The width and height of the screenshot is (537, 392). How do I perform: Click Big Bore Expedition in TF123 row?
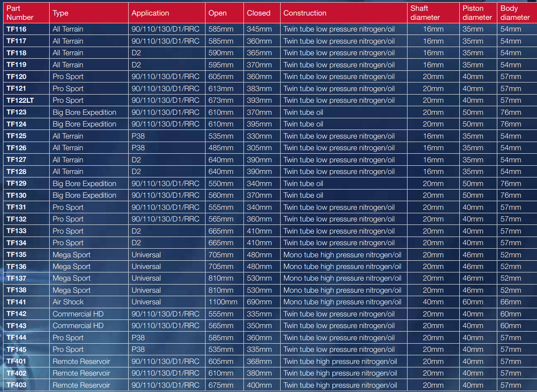(x=85, y=112)
